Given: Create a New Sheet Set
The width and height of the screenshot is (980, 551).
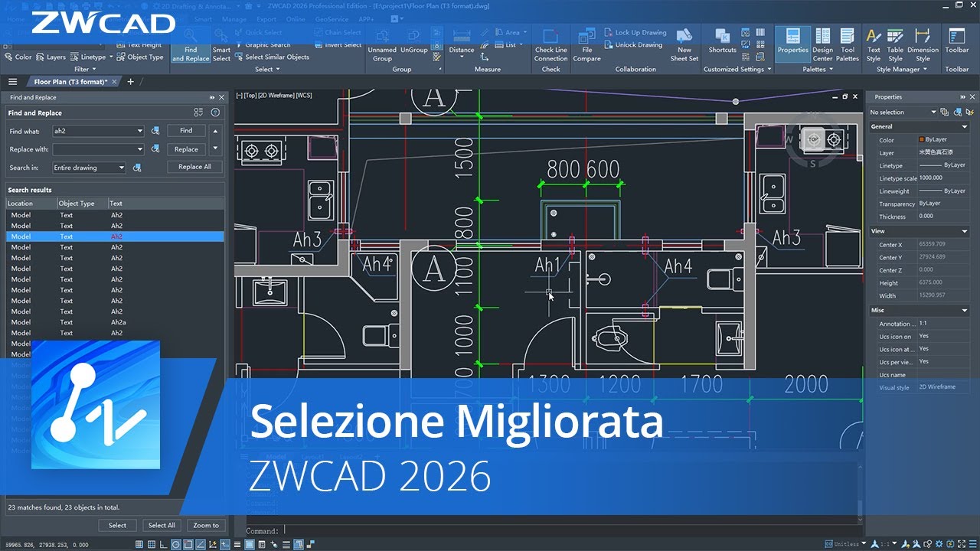Looking at the screenshot, I should coord(684,45).
